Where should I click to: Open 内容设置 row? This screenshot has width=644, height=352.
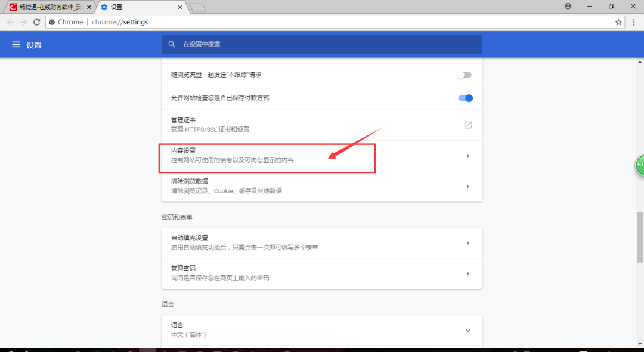click(x=321, y=156)
